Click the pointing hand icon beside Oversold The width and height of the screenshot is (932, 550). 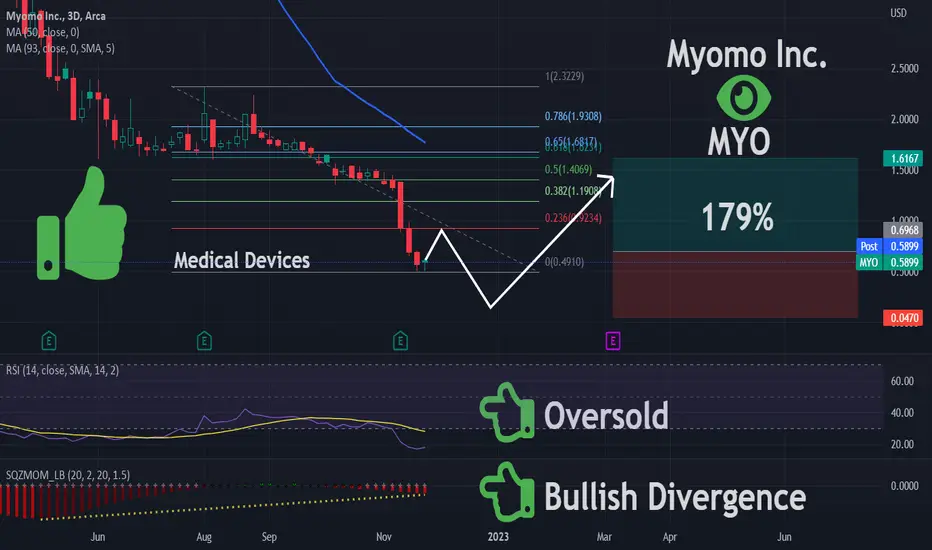507,413
